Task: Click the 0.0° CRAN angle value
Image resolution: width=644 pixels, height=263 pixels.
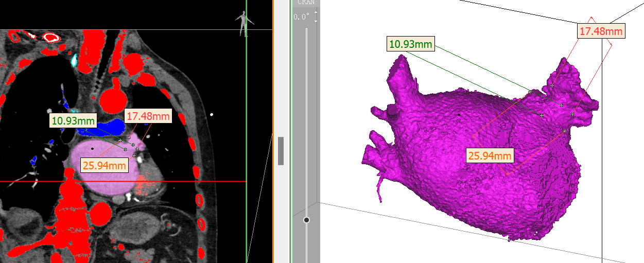Action: point(302,17)
